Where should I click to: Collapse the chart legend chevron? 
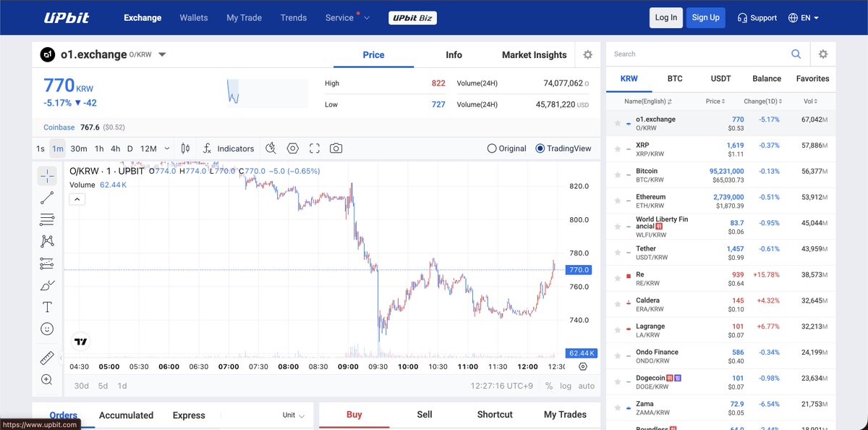click(77, 200)
